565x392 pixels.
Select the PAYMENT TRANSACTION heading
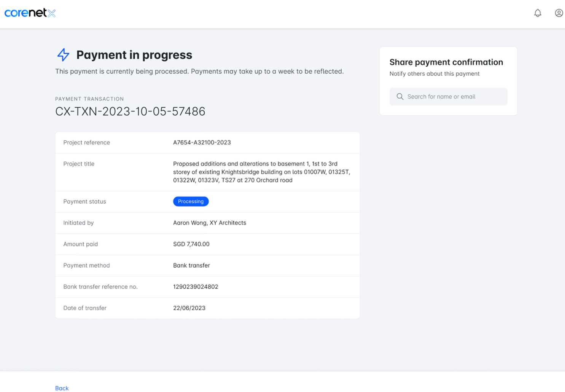pos(89,99)
